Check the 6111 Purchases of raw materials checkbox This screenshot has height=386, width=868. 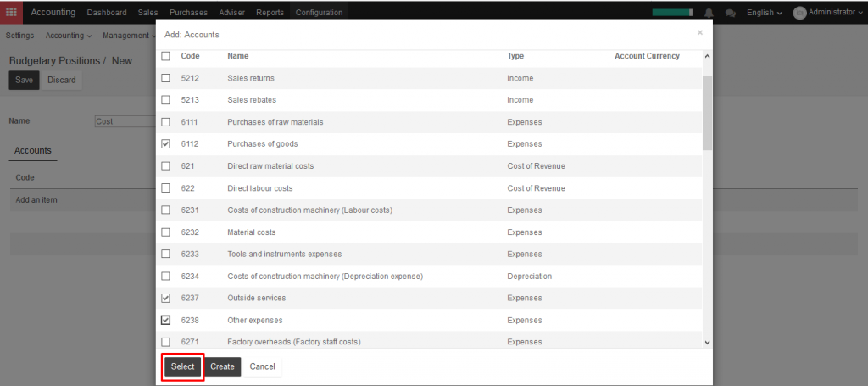point(165,122)
